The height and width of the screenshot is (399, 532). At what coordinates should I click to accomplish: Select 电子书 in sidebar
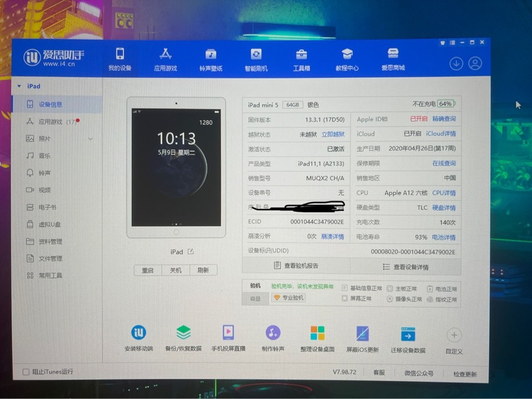point(57,207)
